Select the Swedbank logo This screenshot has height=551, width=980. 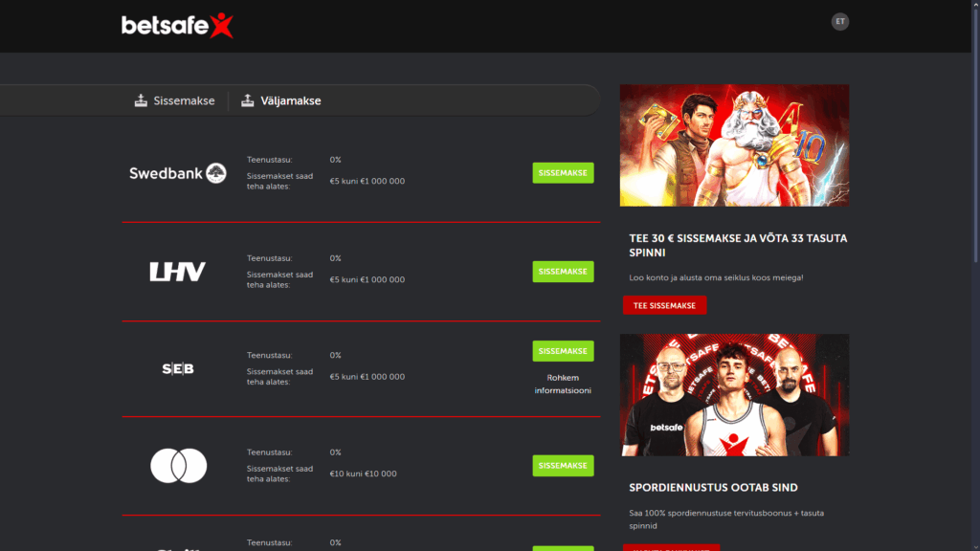(x=178, y=173)
